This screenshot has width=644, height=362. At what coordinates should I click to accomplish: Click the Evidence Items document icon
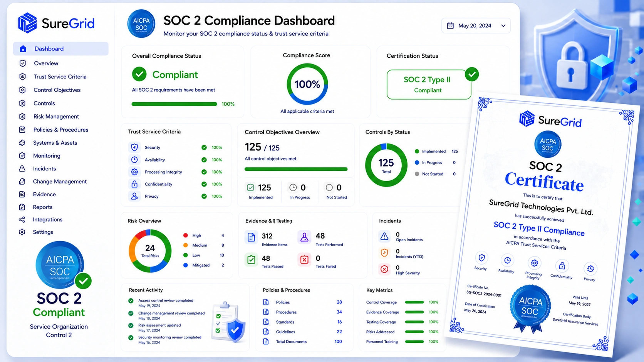coord(251,237)
